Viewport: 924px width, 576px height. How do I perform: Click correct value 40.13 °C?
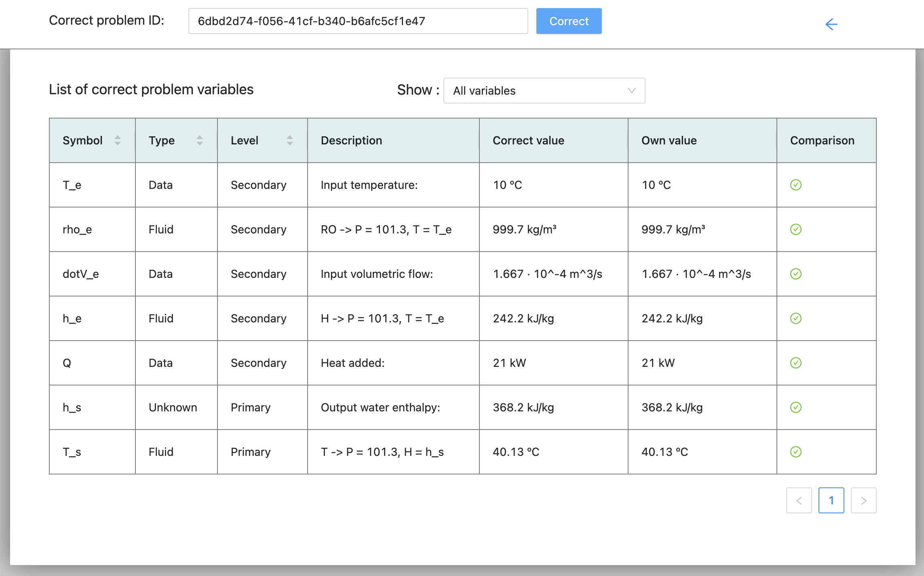click(x=516, y=452)
